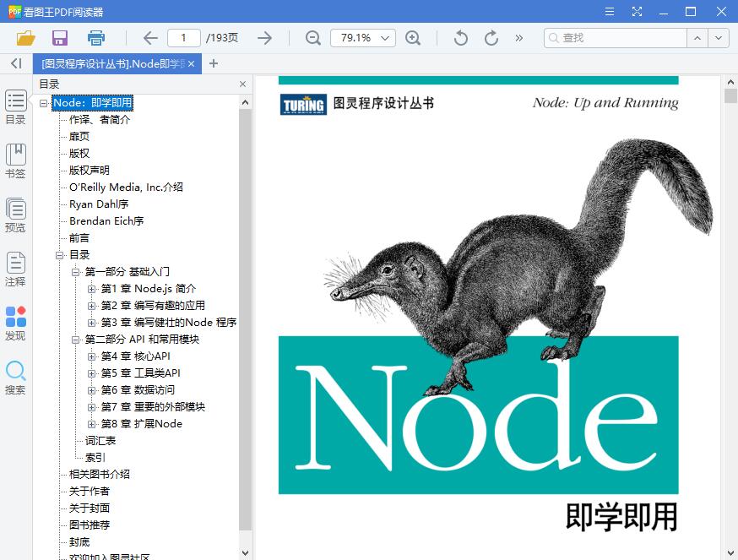Open the 目录 outline panel in sidebar
Image resolution: width=738 pixels, height=560 pixels.
tap(15, 107)
